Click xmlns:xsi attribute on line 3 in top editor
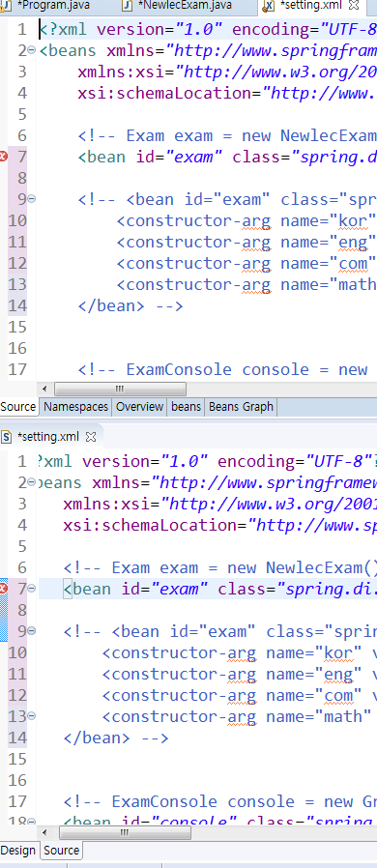 pos(227,72)
